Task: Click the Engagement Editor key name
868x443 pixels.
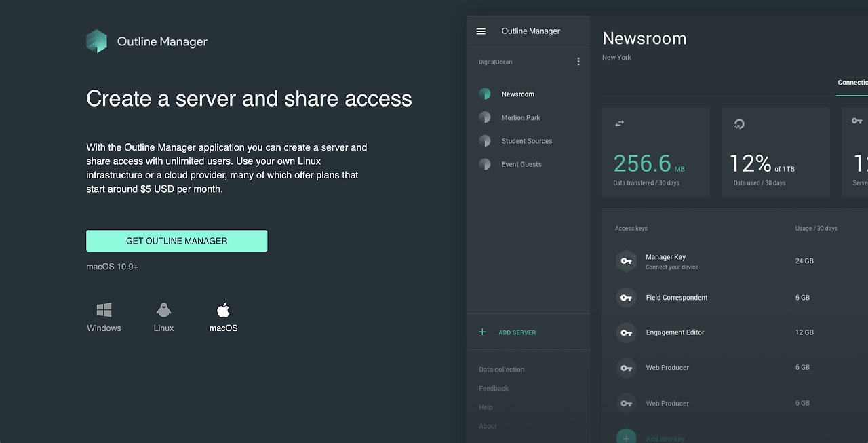Action: tap(675, 332)
